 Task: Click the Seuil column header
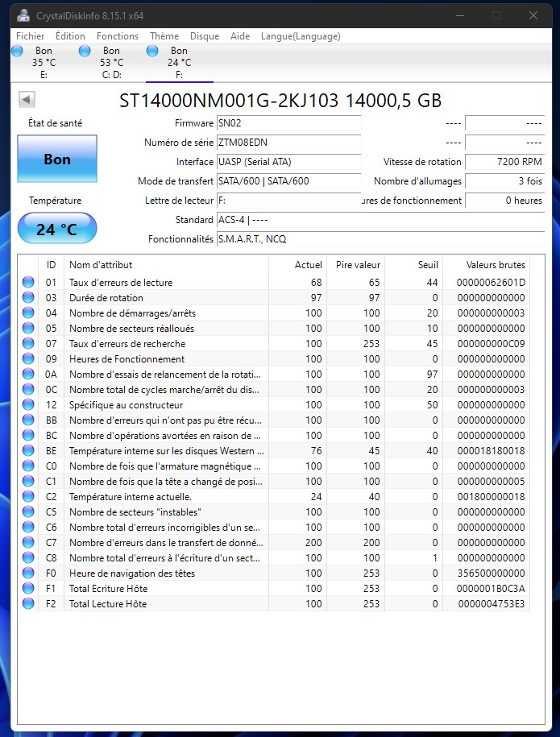(x=414, y=265)
